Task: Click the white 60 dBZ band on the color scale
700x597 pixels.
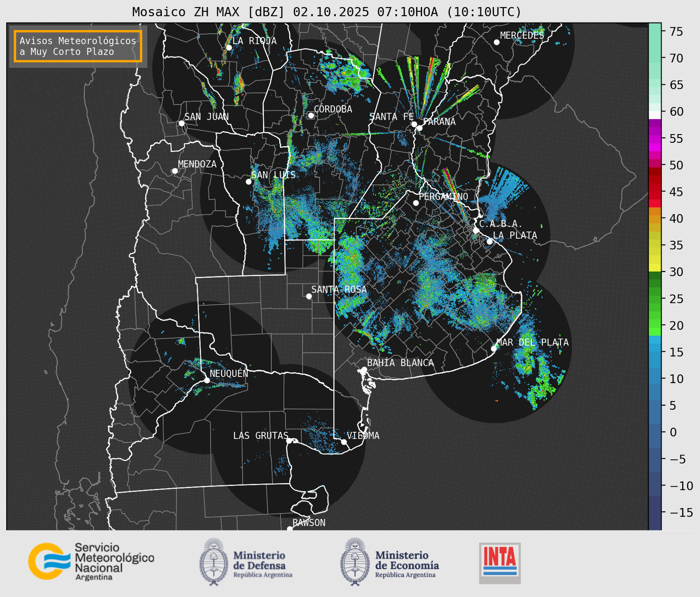Action: [x=655, y=115]
